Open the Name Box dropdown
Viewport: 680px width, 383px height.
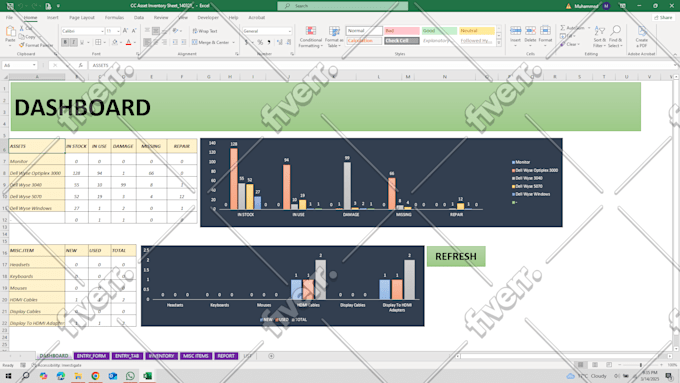pyautogui.click(x=34, y=65)
